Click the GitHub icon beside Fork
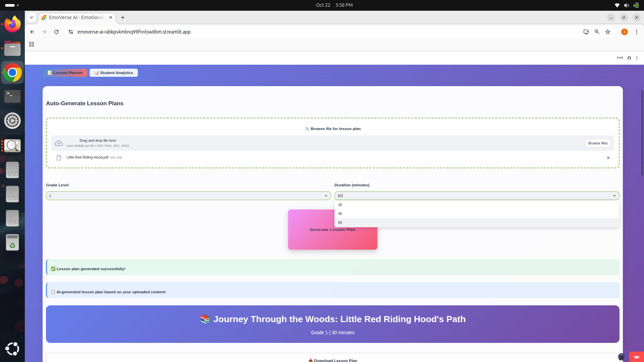 [x=629, y=58]
